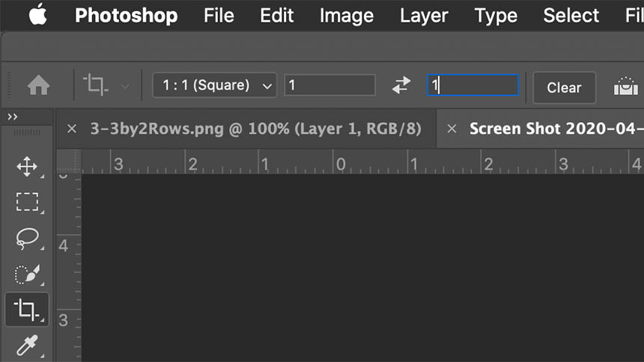Click the crop height input field
This screenshot has height=362, width=644.
pyautogui.click(x=473, y=85)
